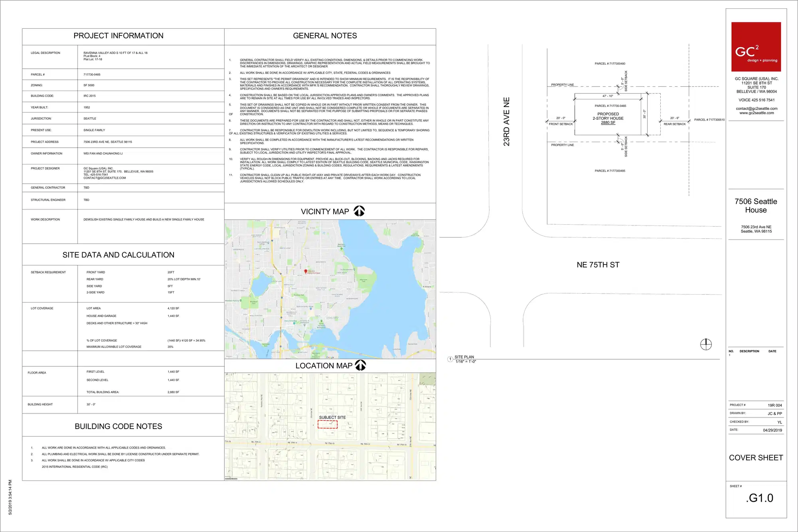Click the contact@gc2seattle.com email address
Image resolution: width=798 pixels, height=532 pixels.
click(757, 109)
